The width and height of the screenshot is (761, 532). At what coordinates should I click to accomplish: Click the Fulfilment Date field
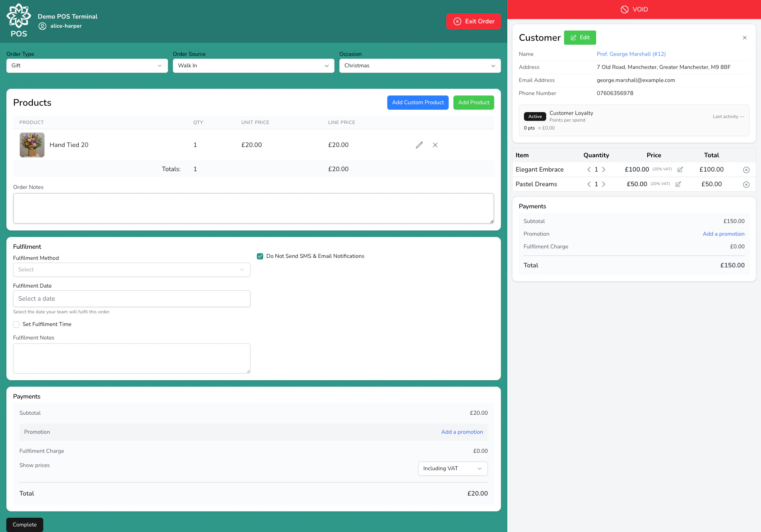tap(132, 299)
